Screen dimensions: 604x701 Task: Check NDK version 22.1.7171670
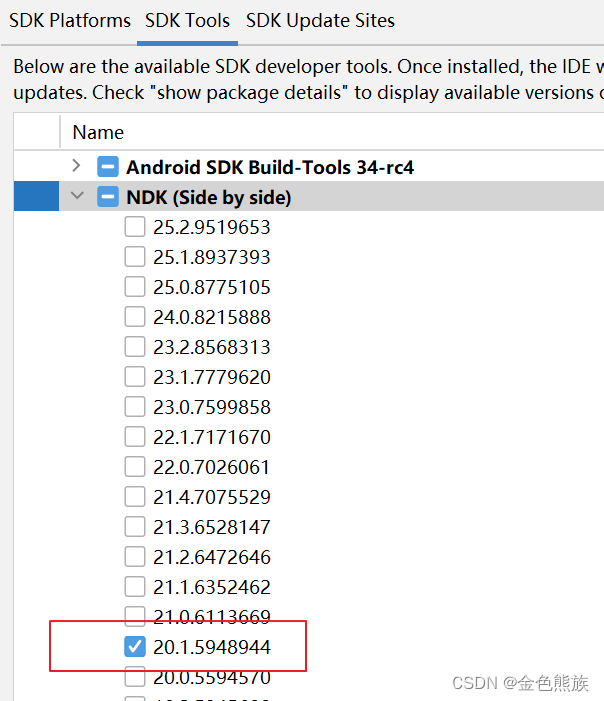point(135,436)
